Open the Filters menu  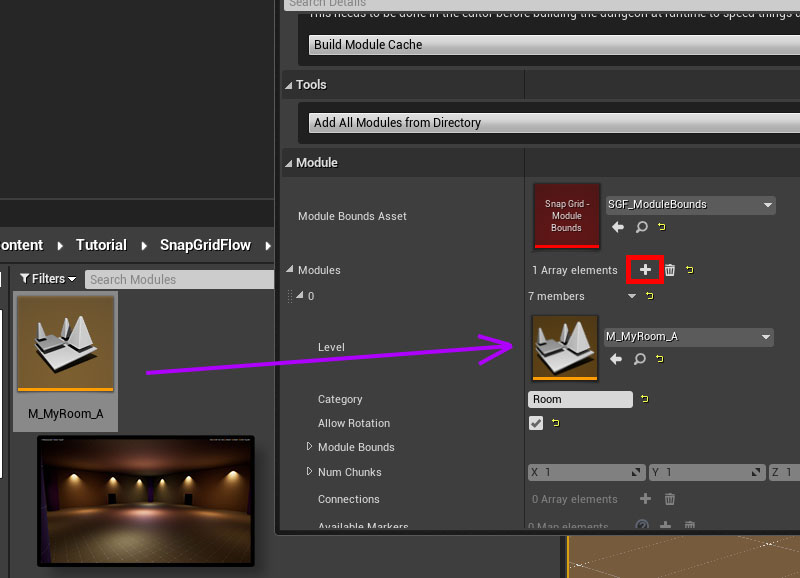[x=47, y=279]
